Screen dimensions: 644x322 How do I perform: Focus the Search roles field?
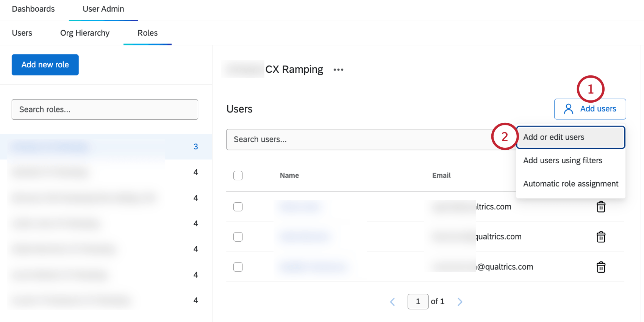[x=105, y=109]
